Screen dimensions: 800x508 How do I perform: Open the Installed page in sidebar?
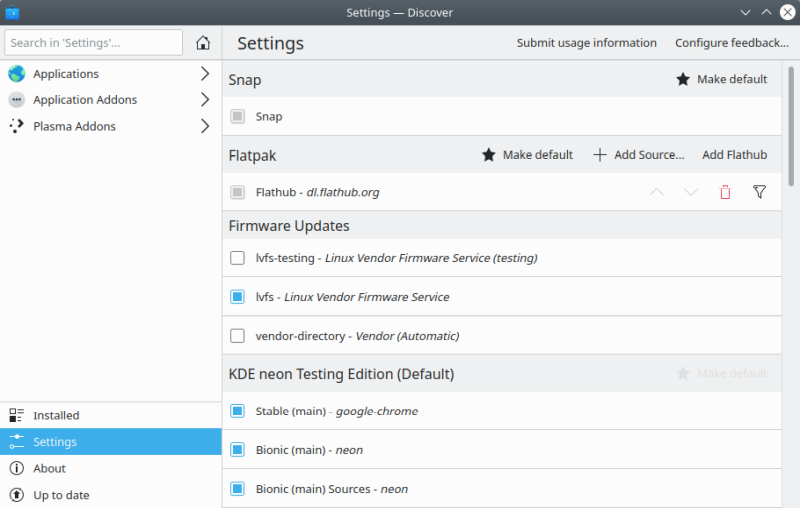pyautogui.click(x=56, y=415)
